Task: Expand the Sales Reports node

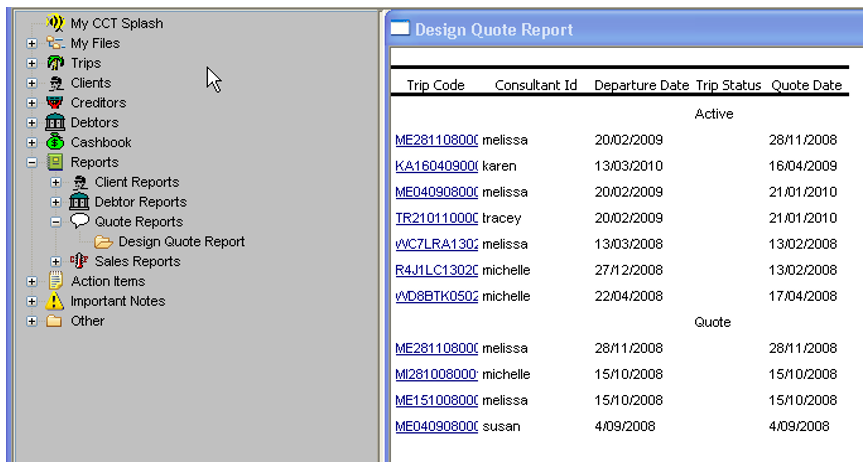Action: (x=55, y=261)
